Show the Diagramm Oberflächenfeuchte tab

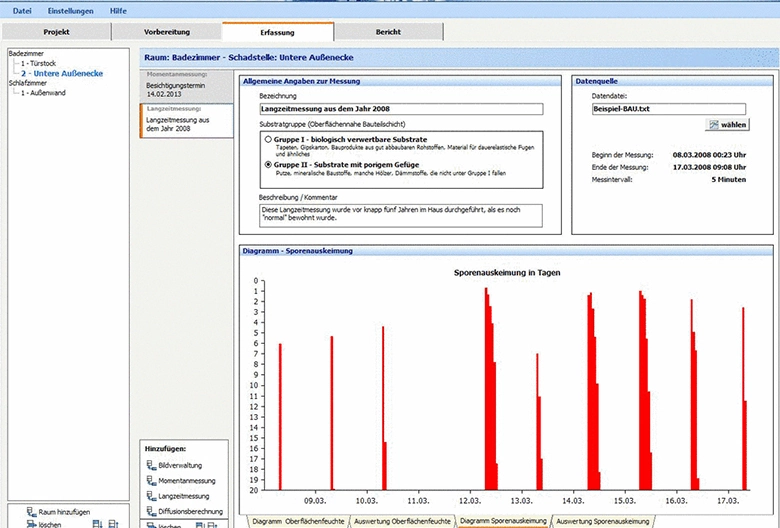coord(297,521)
